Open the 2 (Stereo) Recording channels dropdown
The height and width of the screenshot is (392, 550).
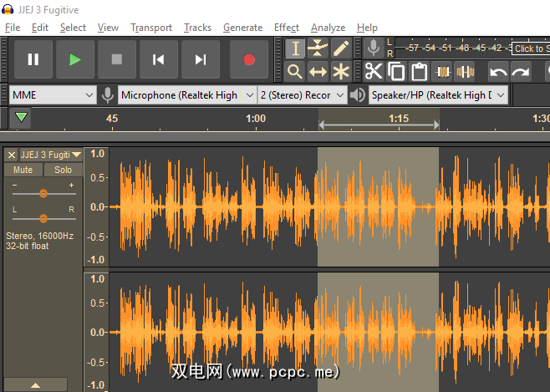pyautogui.click(x=302, y=95)
